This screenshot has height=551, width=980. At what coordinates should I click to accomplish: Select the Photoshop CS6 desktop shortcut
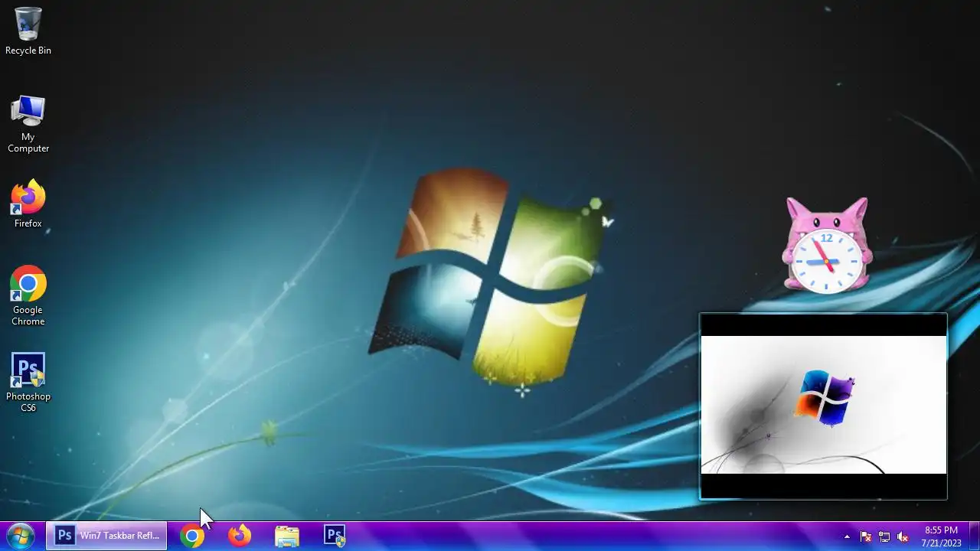point(28,382)
